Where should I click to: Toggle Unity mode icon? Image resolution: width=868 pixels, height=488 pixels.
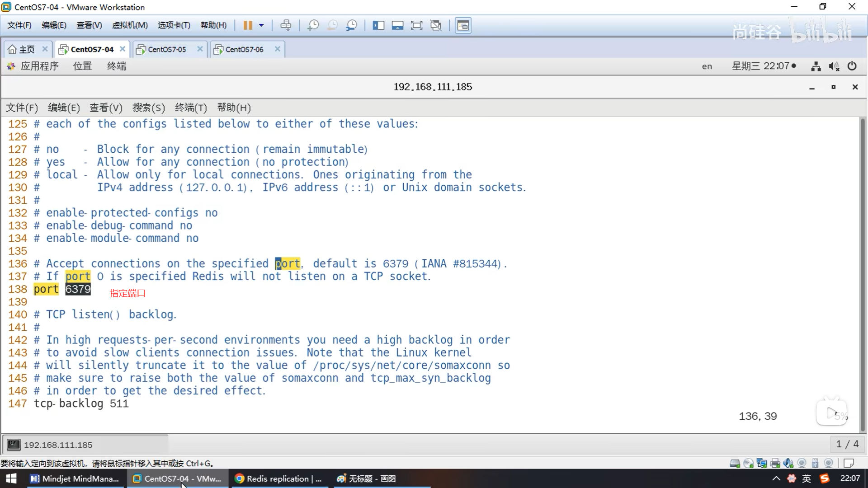[x=436, y=25]
